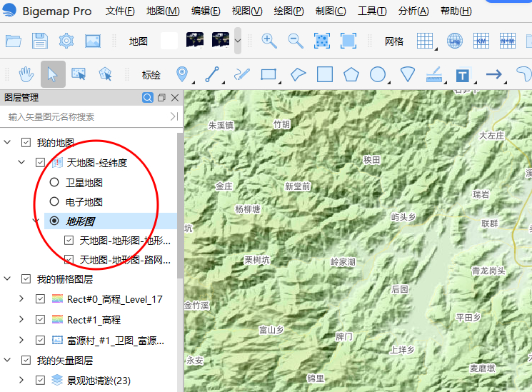Click the save floppy disk icon

[x=40, y=41]
